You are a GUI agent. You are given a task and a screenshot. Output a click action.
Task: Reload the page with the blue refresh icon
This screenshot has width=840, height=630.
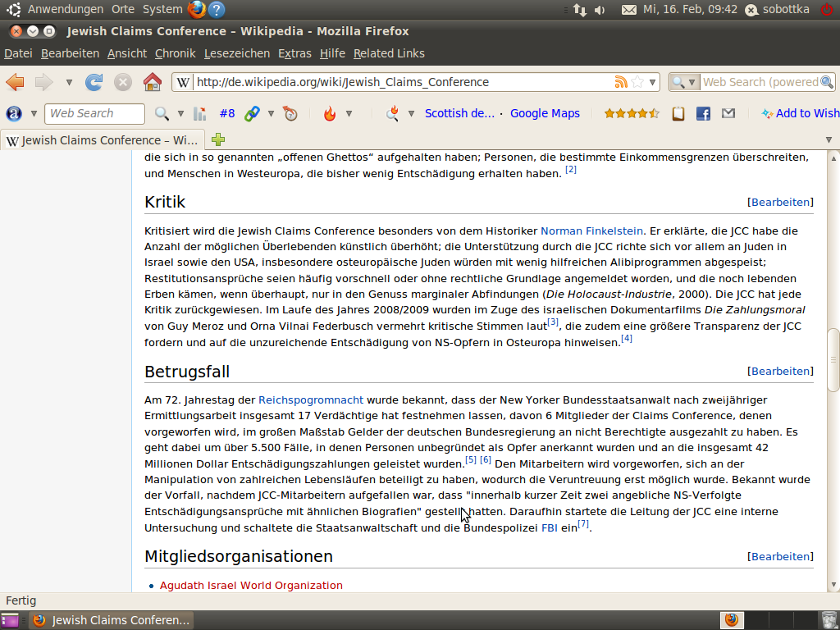(94, 82)
